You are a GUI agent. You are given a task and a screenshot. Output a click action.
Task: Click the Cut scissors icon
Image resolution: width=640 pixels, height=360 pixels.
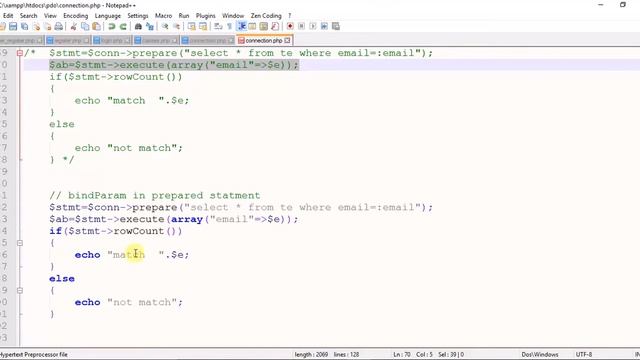coord(73,27)
